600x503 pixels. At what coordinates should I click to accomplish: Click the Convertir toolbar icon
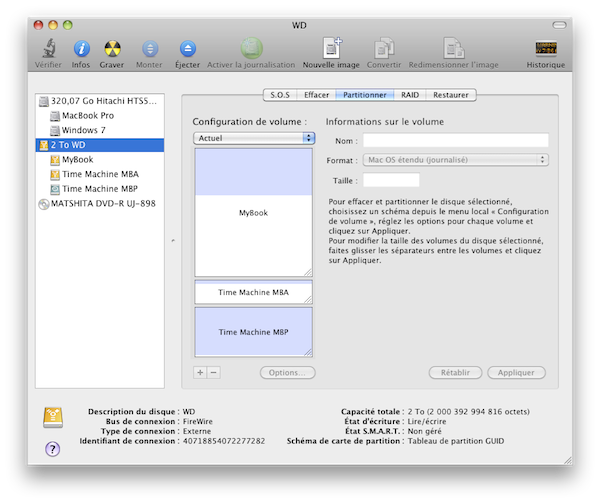click(x=384, y=48)
